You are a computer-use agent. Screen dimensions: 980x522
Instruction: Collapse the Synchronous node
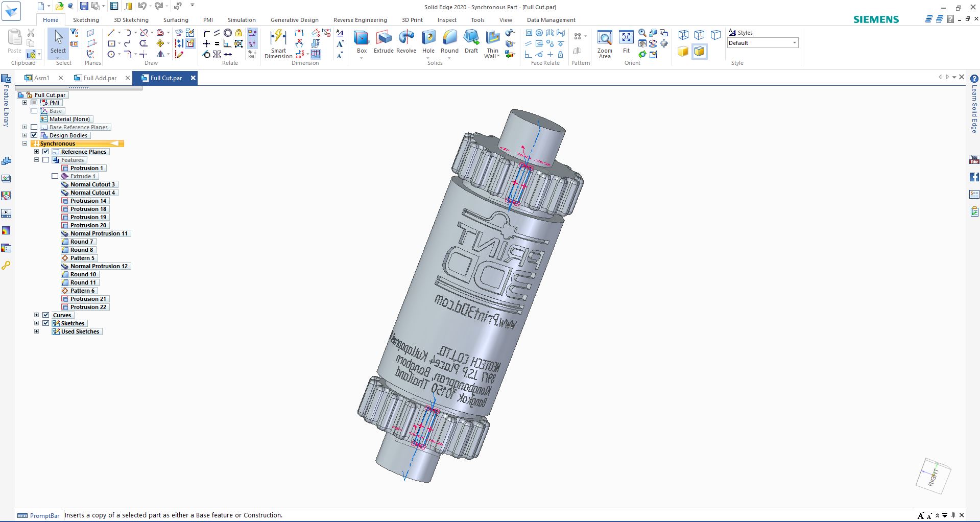pos(25,144)
